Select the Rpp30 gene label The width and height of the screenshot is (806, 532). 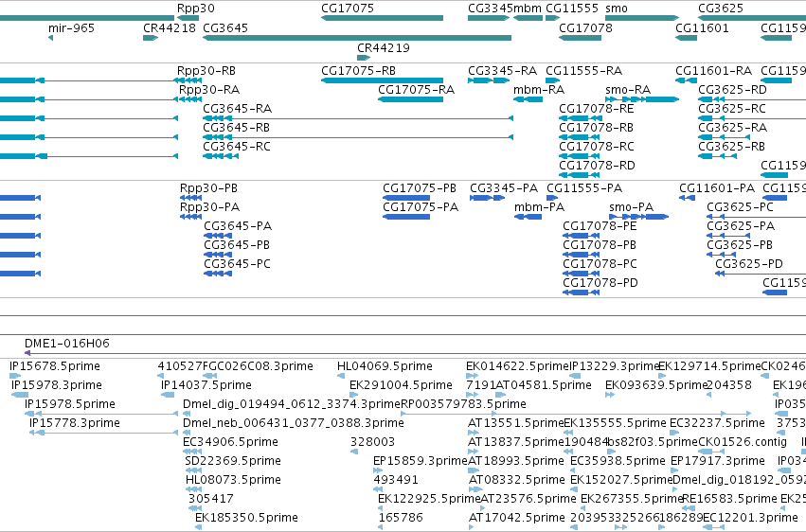196,9
